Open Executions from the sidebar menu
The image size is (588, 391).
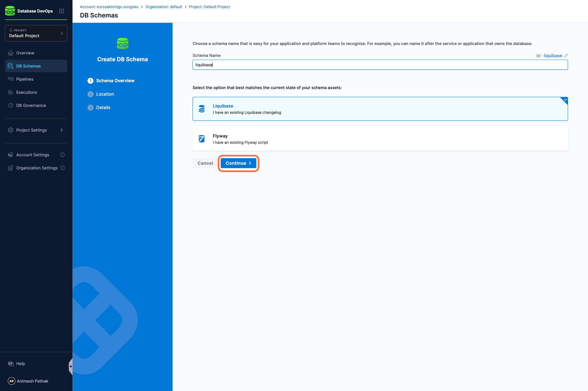pos(36,92)
